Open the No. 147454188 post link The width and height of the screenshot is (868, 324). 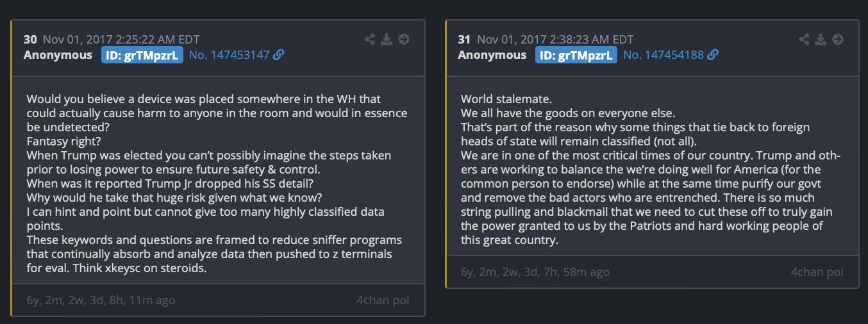click(x=663, y=55)
